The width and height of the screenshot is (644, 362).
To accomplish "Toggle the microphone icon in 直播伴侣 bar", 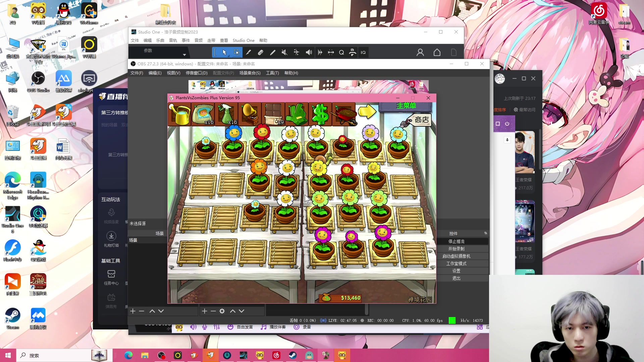I will tap(205, 327).
